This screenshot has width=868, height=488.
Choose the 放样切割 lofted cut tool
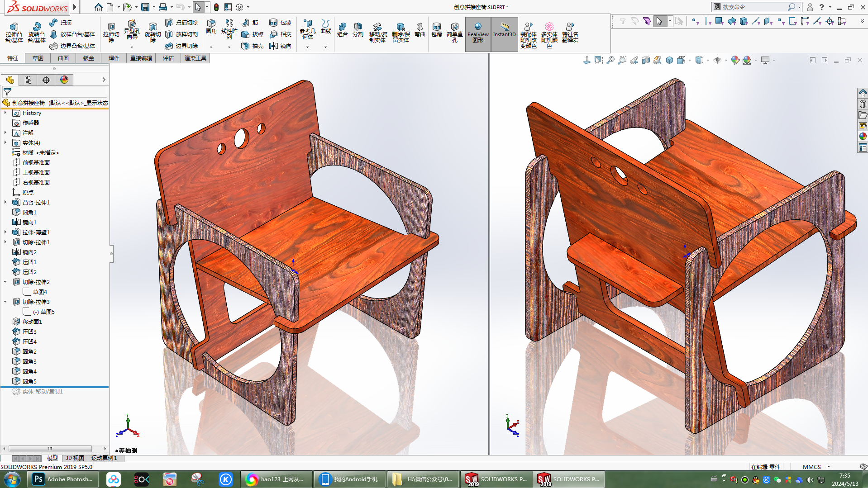click(x=181, y=34)
